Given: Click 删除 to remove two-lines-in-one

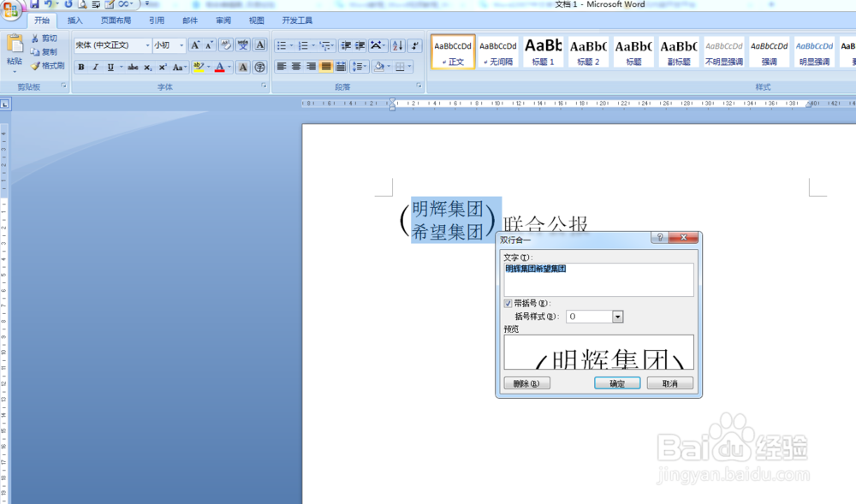Looking at the screenshot, I should tap(526, 383).
